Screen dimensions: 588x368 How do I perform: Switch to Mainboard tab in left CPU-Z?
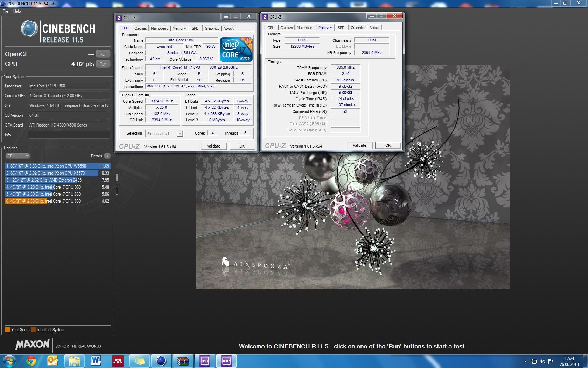click(160, 28)
